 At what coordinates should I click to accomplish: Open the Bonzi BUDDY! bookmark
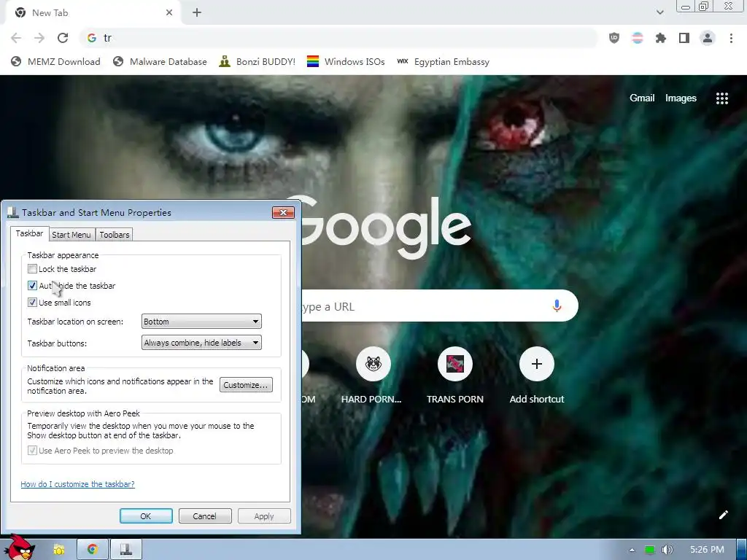pos(258,61)
